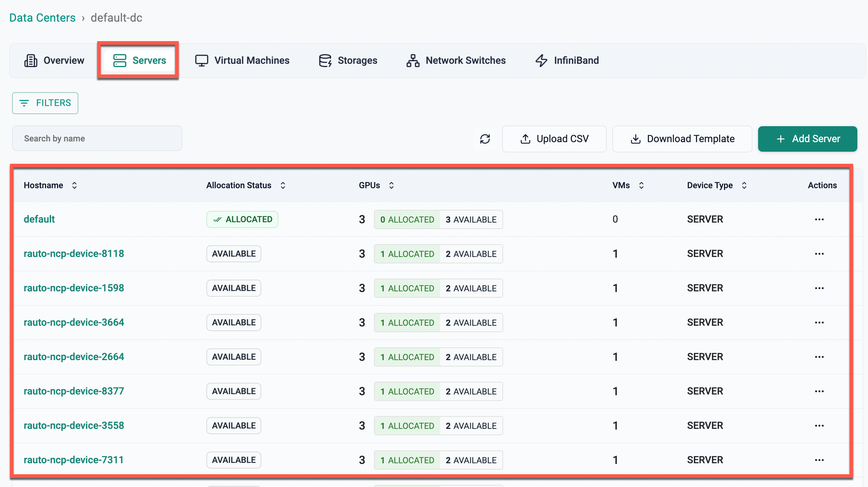The width and height of the screenshot is (868, 487).
Task: Open actions menu for rauto-ncp-device-1598
Action: 819,288
